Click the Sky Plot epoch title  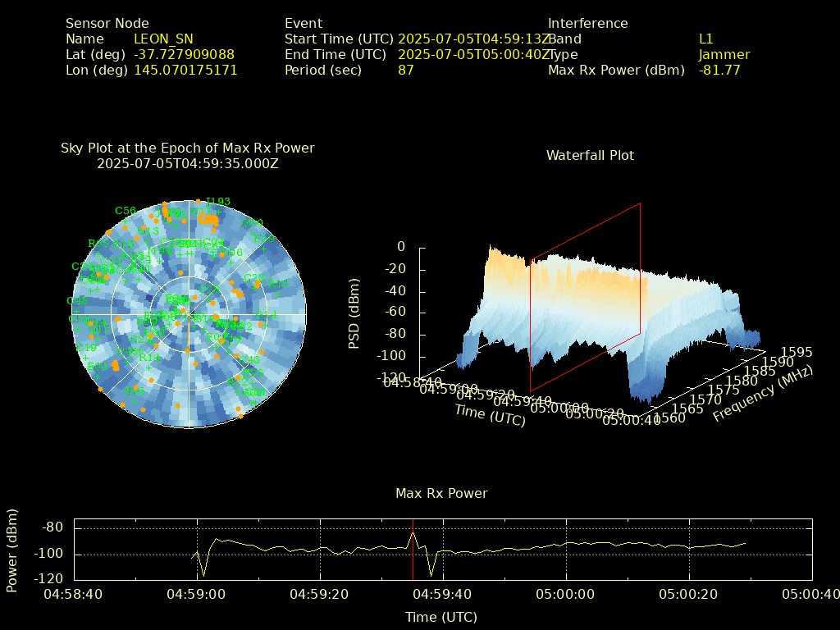(188, 155)
